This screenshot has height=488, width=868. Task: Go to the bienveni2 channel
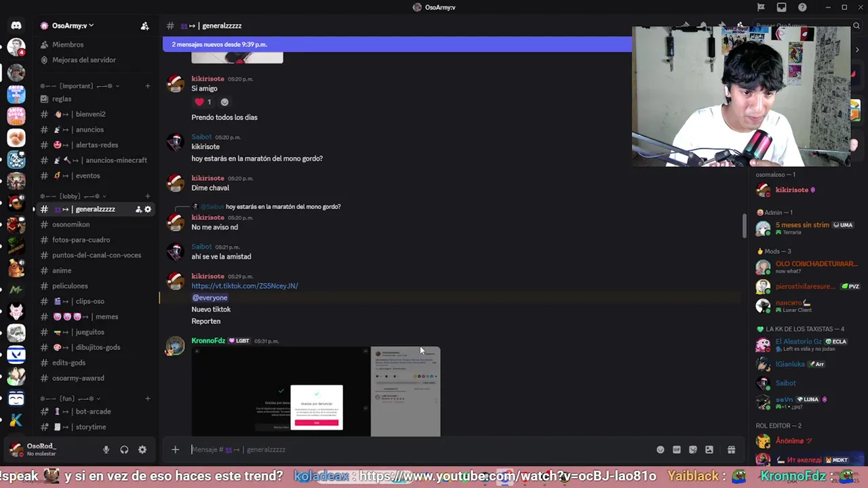coord(95,115)
